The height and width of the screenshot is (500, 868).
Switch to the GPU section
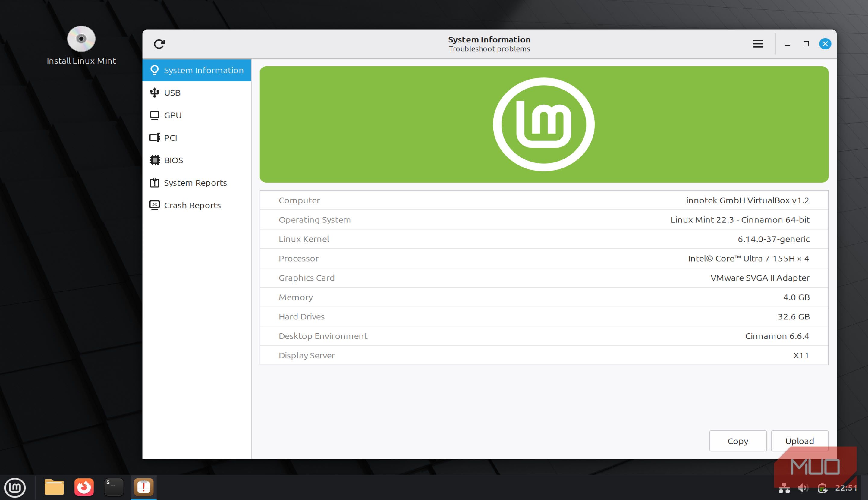coord(197,115)
